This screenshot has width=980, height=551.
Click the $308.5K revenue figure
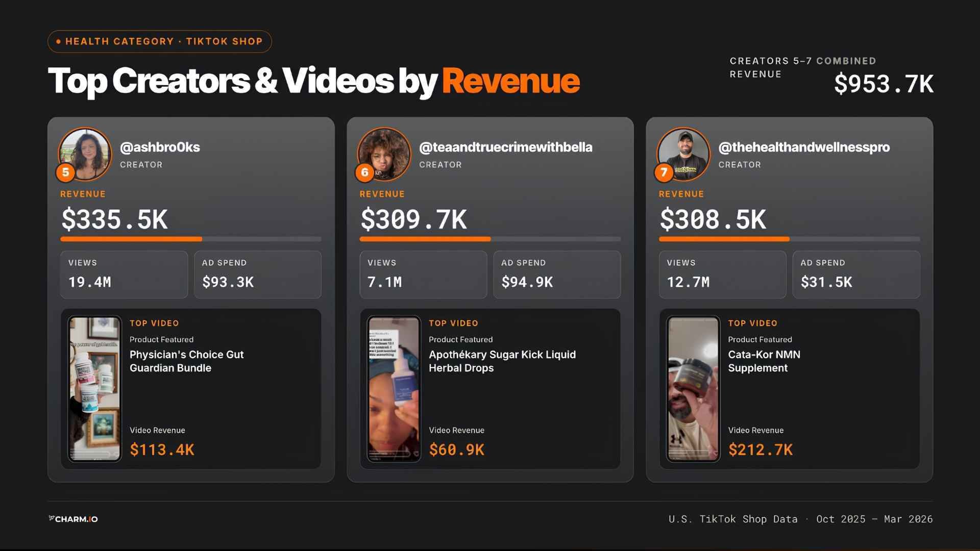coord(713,219)
